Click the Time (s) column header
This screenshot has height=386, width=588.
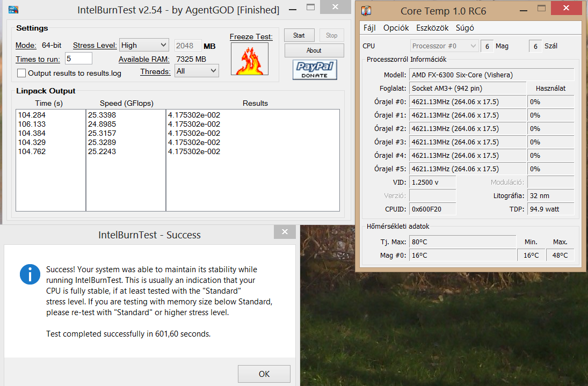tap(49, 104)
